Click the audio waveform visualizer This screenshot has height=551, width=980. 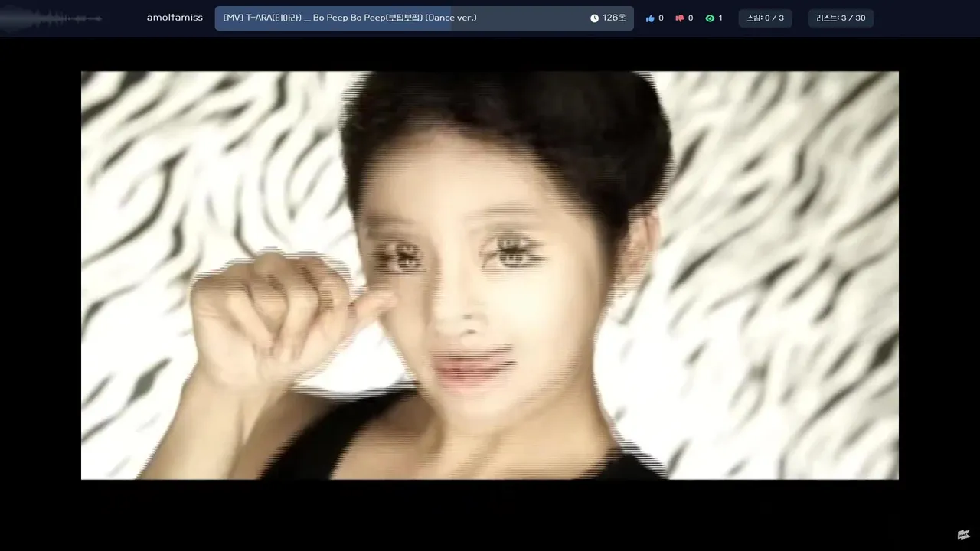52,18
